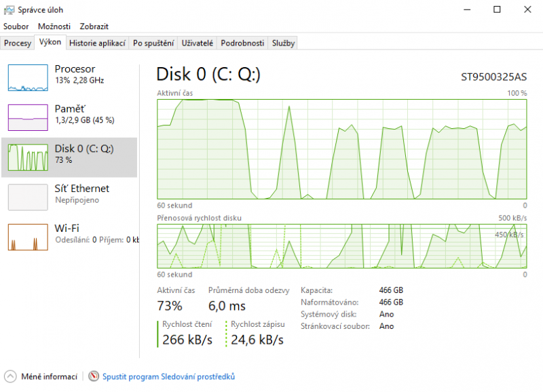Open the Zobrazit menu
543x392 pixels.
[x=94, y=26]
